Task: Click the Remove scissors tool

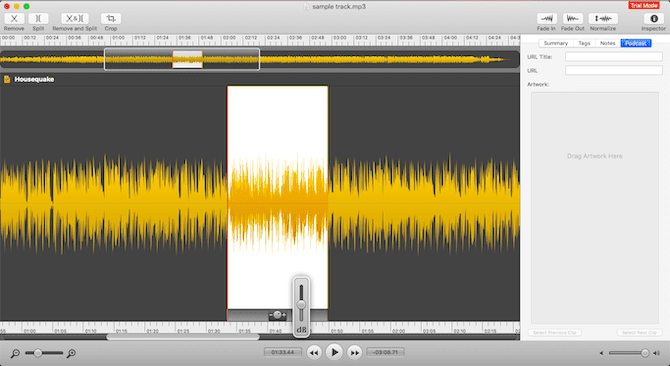Action: tap(14, 18)
